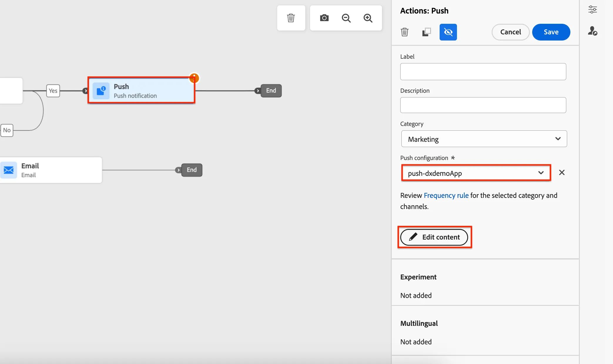Select the No path label
The height and width of the screenshot is (364, 613).
pos(7,130)
